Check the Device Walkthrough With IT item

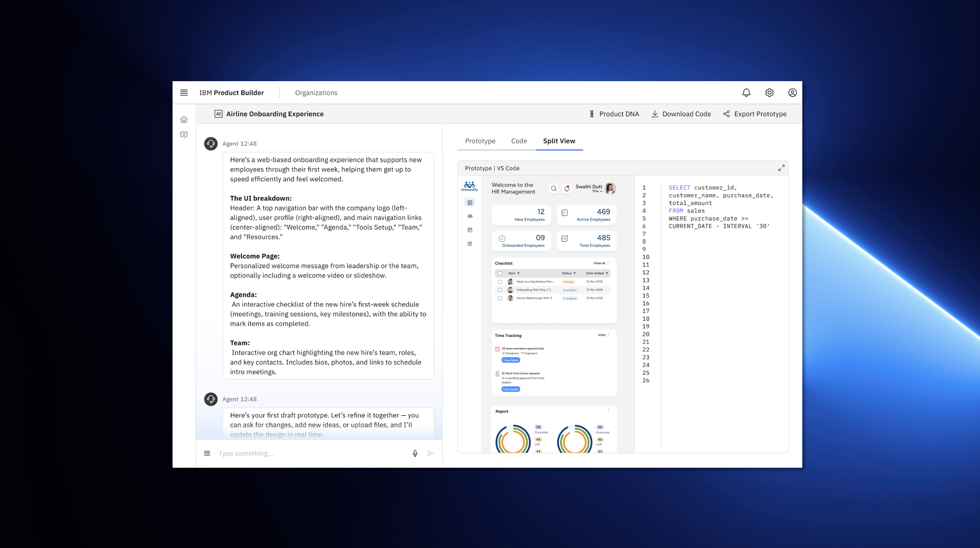[500, 298]
